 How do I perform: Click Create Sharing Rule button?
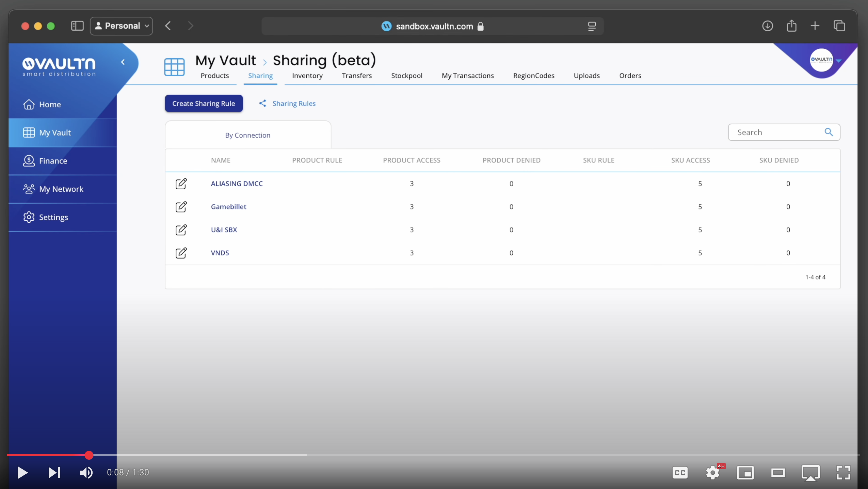tap(204, 104)
